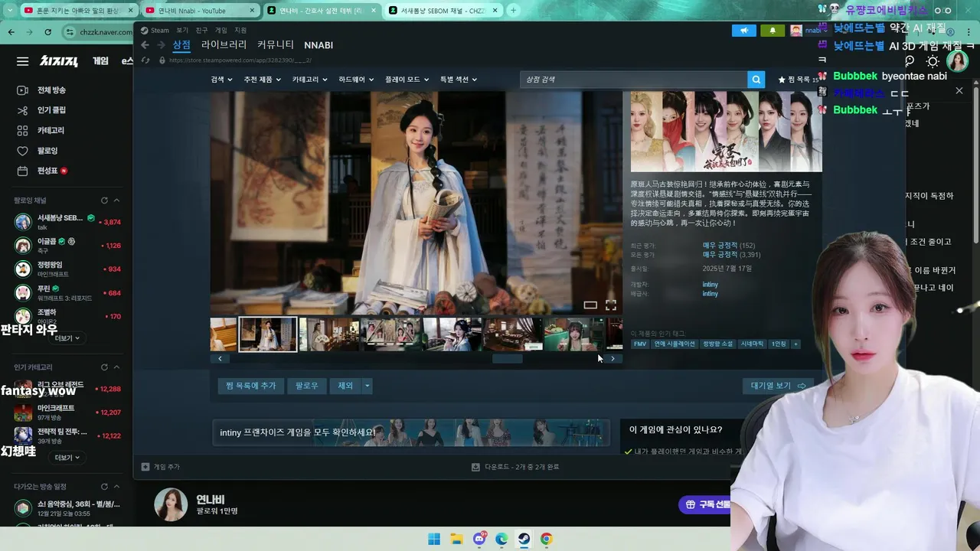Expand 더보기 under followed channels

(67, 337)
